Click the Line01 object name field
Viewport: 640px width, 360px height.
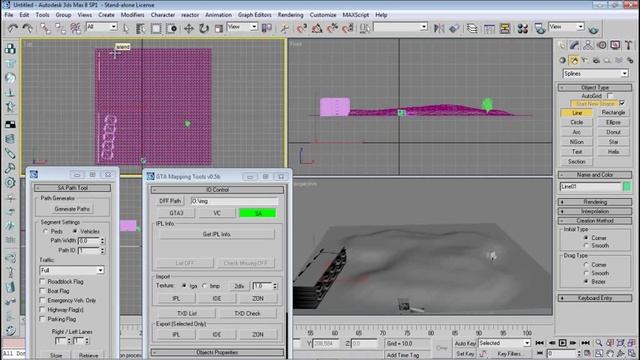coord(590,187)
